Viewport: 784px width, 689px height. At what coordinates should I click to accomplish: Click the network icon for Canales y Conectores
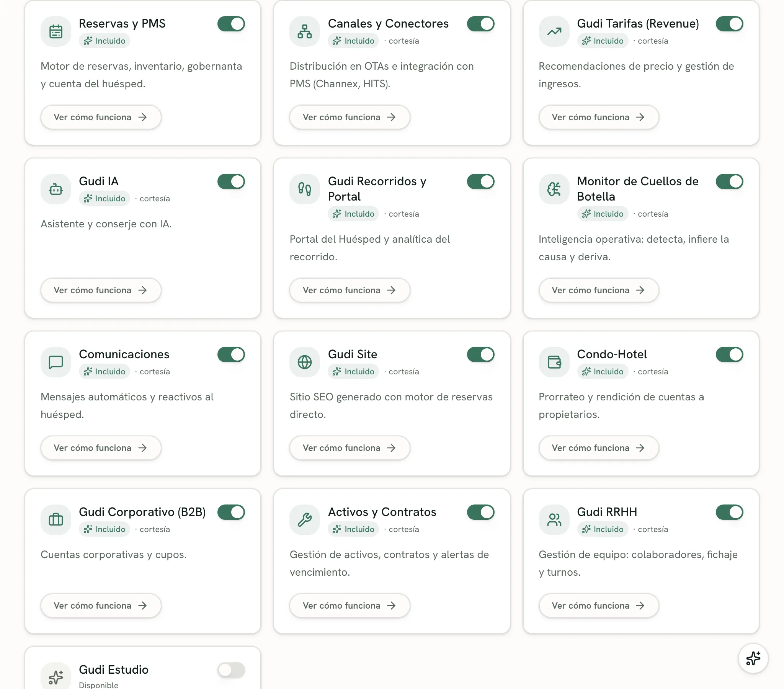tap(305, 31)
